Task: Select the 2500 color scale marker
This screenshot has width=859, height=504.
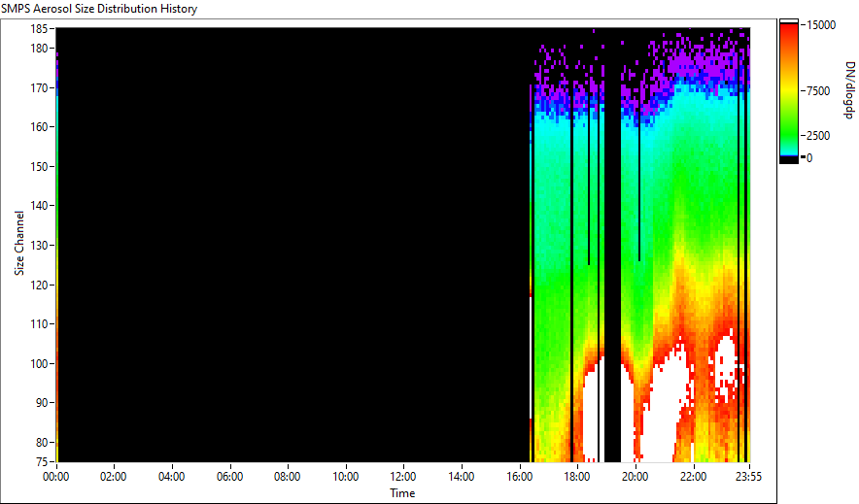Action: tap(818, 136)
